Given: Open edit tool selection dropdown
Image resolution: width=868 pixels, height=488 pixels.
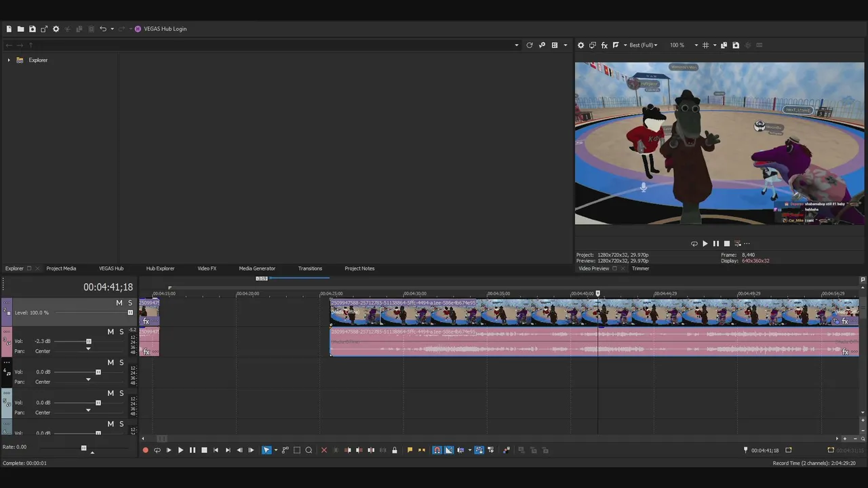Looking at the screenshot, I should pyautogui.click(x=275, y=450).
